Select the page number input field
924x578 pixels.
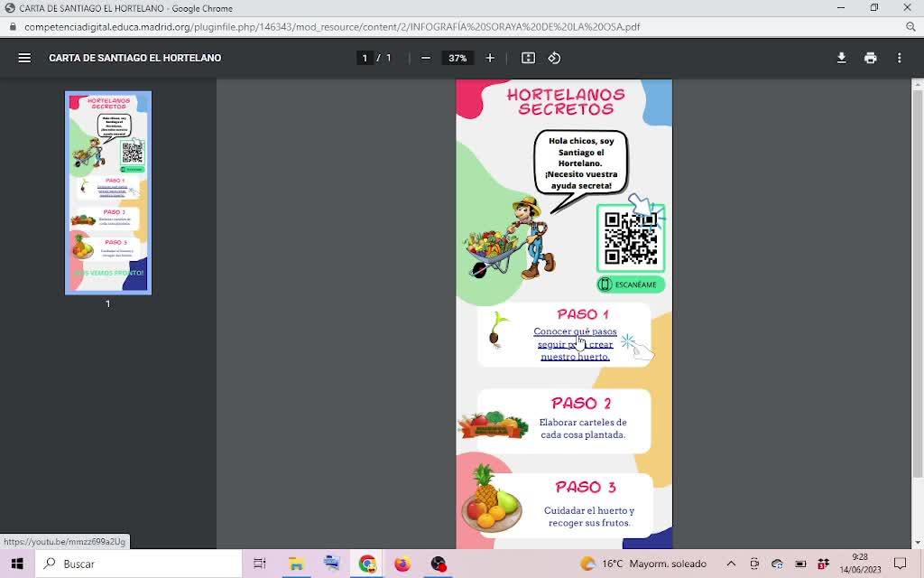(365, 58)
